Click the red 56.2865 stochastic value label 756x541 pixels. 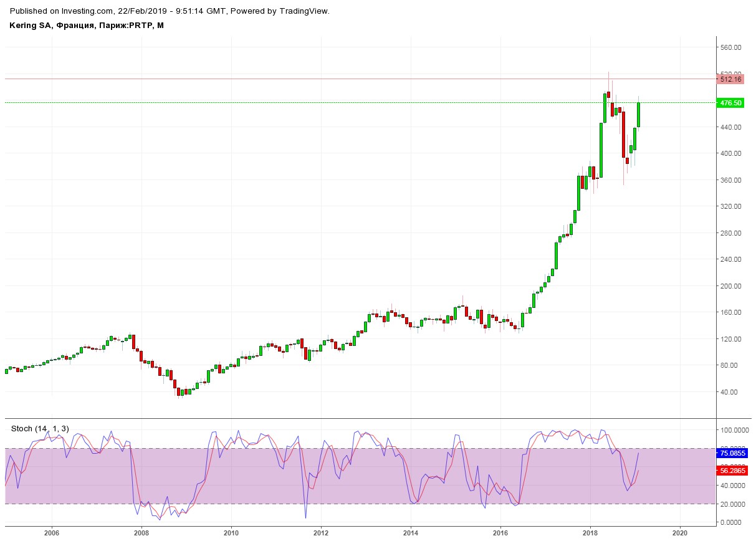coord(732,471)
